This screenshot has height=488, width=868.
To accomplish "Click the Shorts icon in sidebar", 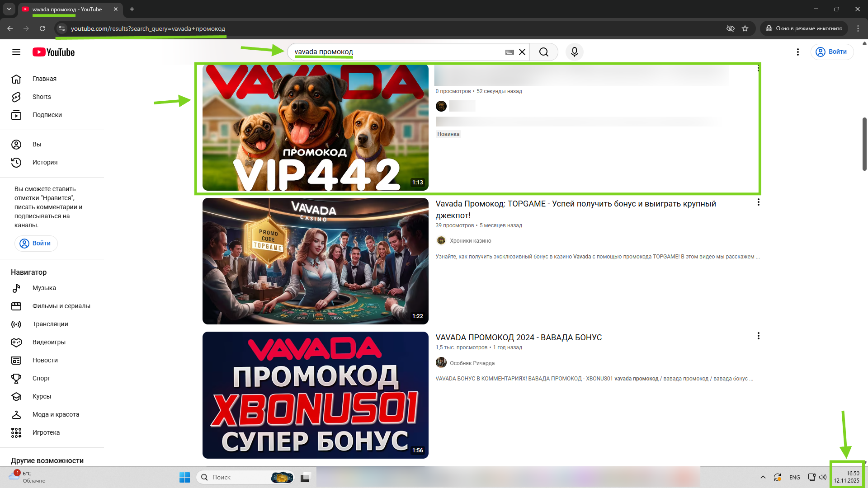I will [16, 97].
